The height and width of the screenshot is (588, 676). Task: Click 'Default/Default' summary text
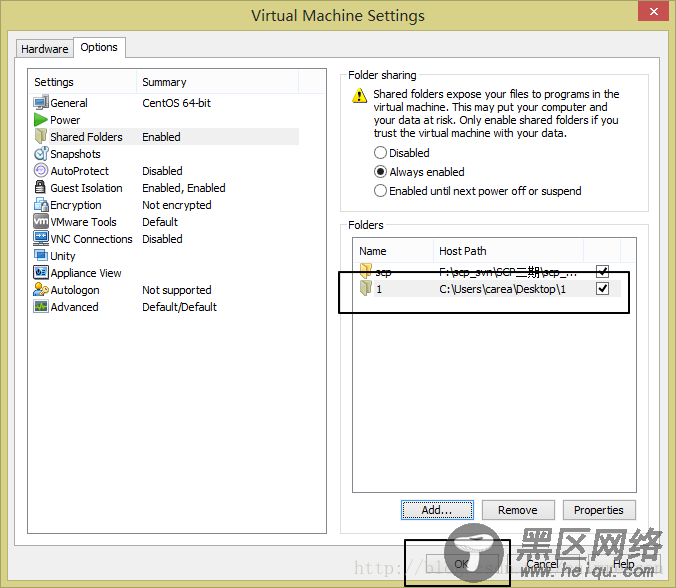(x=179, y=307)
